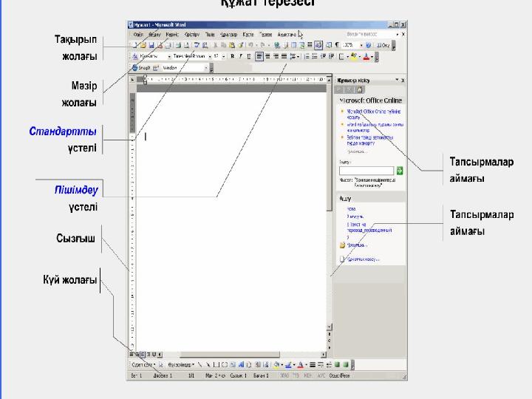Click the Print Preview icon
532x399 pixels.
186,45
